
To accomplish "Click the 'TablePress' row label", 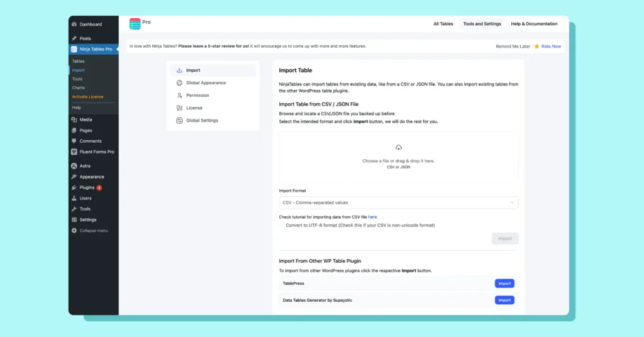I will pyautogui.click(x=293, y=284).
